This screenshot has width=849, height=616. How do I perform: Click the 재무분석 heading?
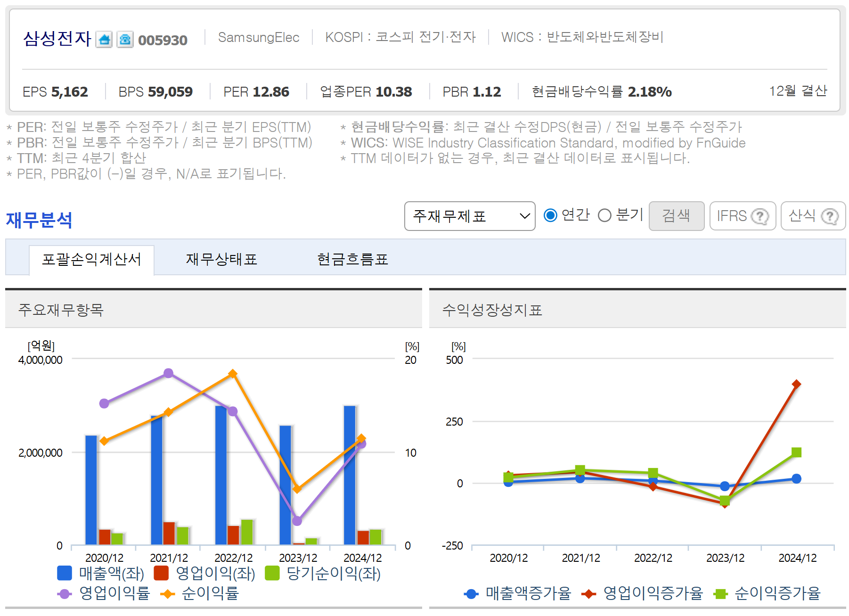pyautogui.click(x=39, y=220)
